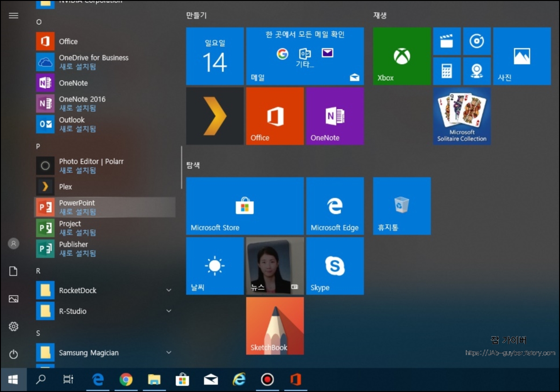Open the red record app on taskbar

[x=267, y=380]
